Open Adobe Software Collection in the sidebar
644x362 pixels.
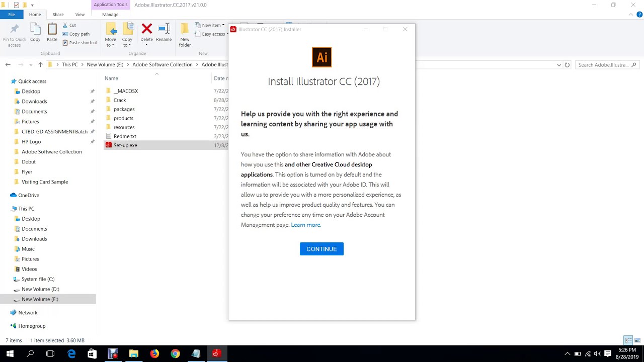point(51,152)
